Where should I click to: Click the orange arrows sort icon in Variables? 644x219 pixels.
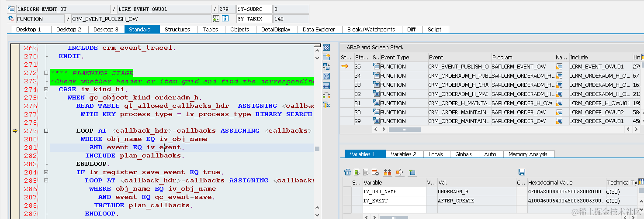(x=388, y=172)
